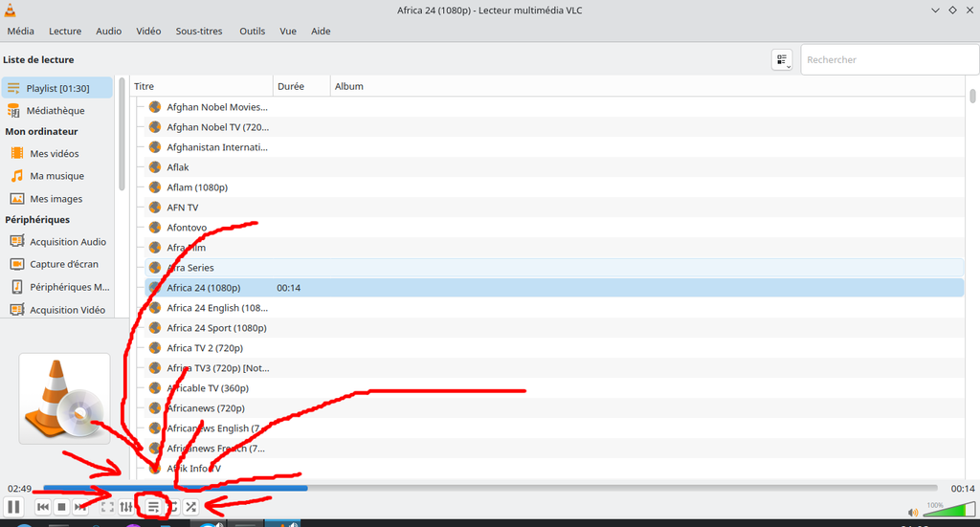Open the Aide menu
This screenshot has height=527, width=980.
point(321,32)
